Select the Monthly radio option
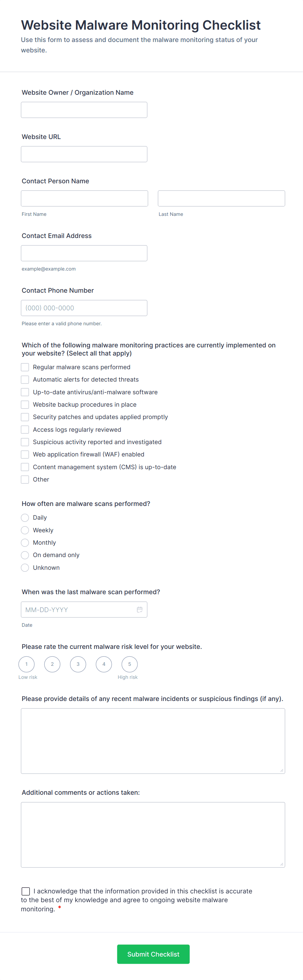This screenshot has width=303, height=980. [25, 542]
